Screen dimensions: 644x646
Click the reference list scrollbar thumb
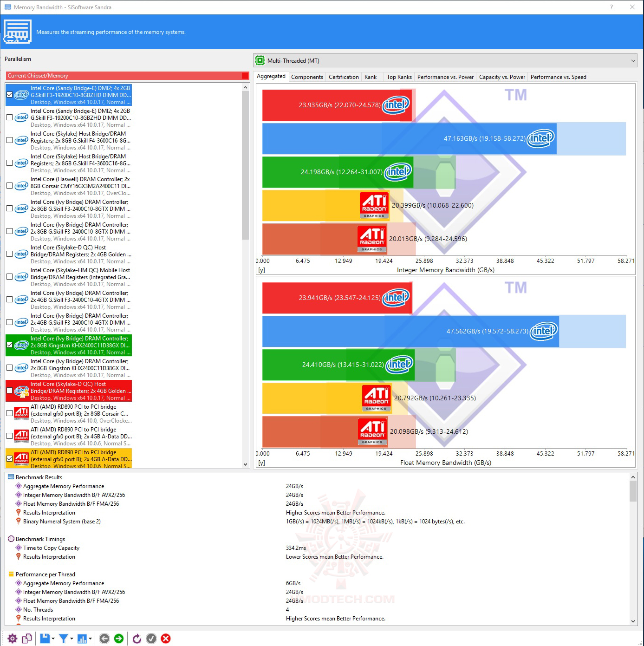pyautogui.click(x=246, y=165)
